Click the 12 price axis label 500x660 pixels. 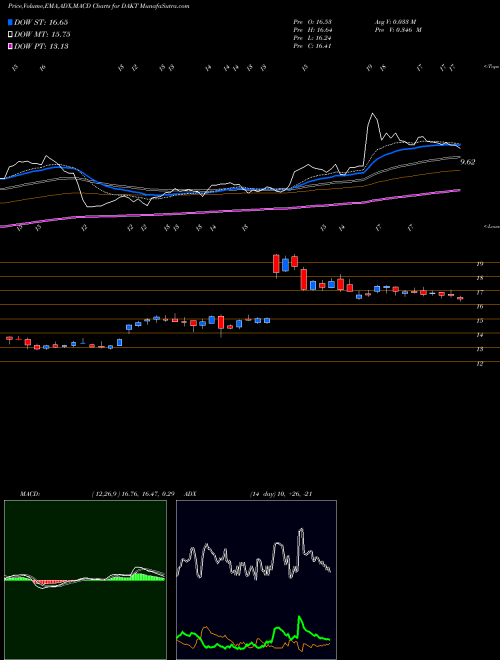[479, 364]
